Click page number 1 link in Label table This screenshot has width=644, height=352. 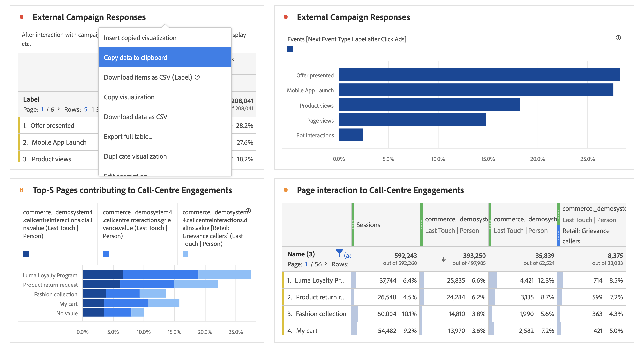(x=43, y=110)
